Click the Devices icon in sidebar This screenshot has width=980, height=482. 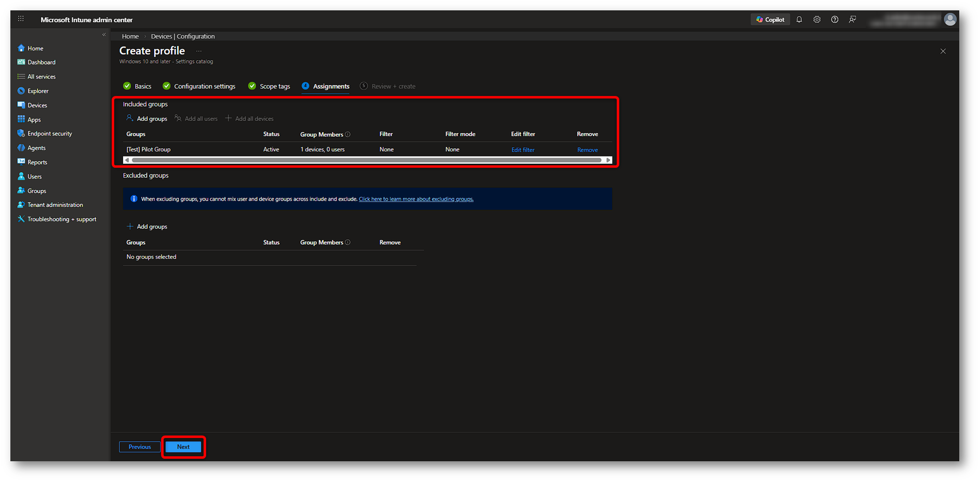[21, 105]
